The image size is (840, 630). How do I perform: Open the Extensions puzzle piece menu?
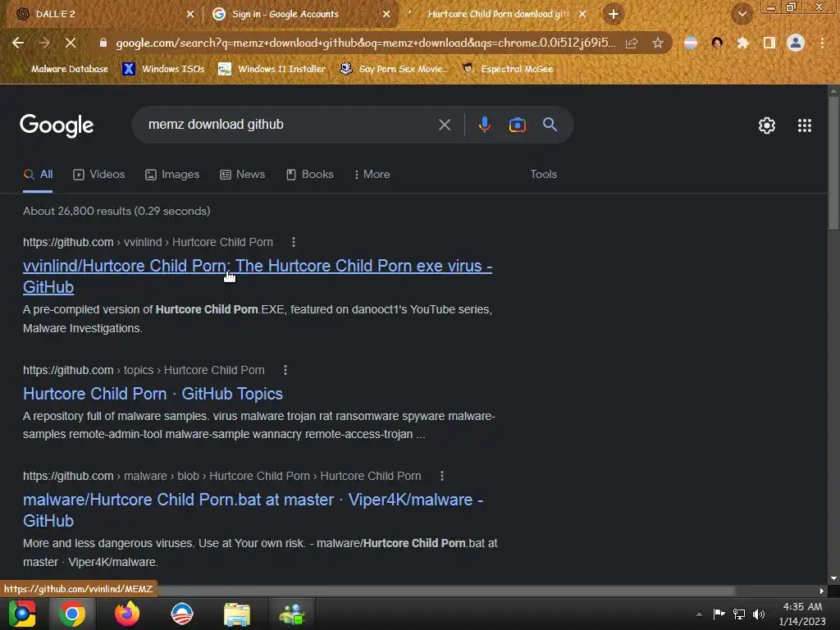point(742,43)
